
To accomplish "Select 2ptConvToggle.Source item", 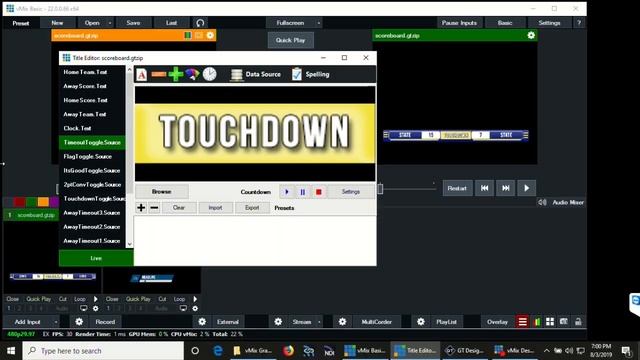I will [92, 185].
